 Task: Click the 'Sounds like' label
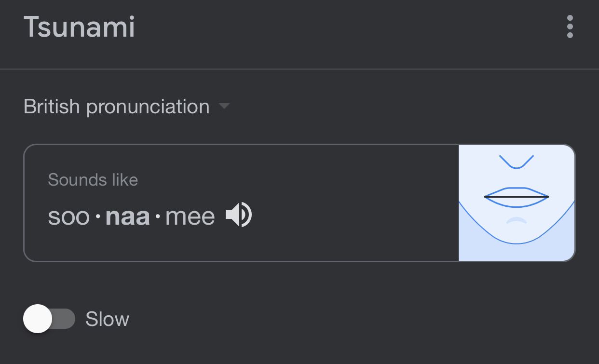(x=93, y=180)
